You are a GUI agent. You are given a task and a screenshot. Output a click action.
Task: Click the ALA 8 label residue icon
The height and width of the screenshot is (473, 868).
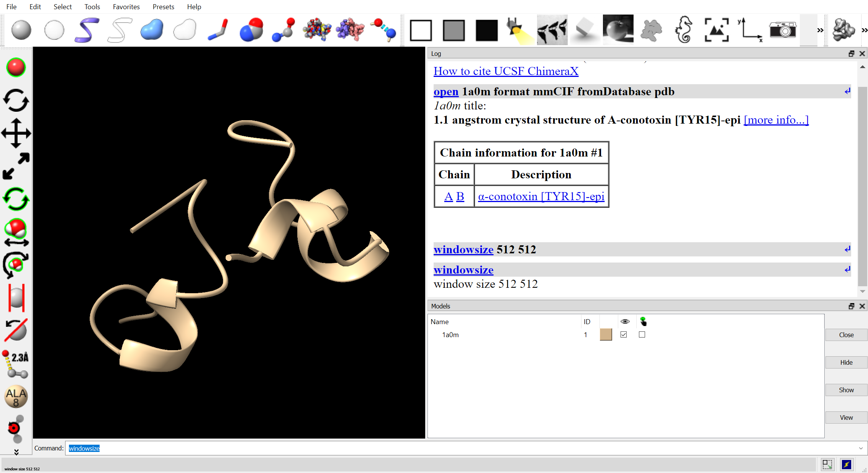pos(16,396)
